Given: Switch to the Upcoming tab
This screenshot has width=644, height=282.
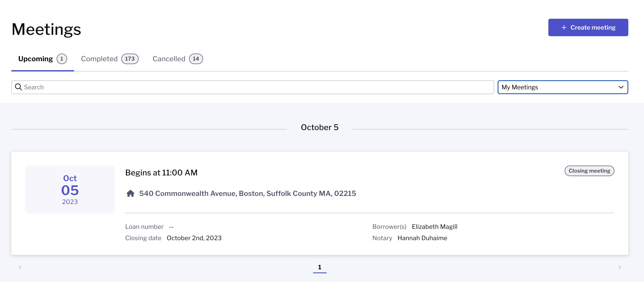Looking at the screenshot, I should point(42,59).
